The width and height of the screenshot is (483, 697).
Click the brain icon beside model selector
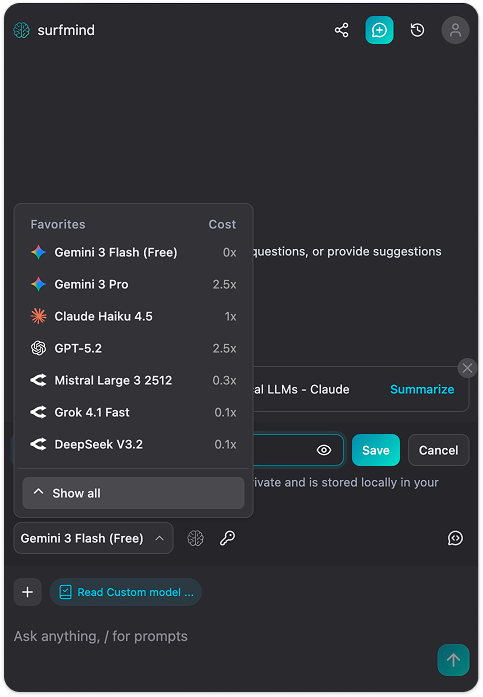(196, 538)
